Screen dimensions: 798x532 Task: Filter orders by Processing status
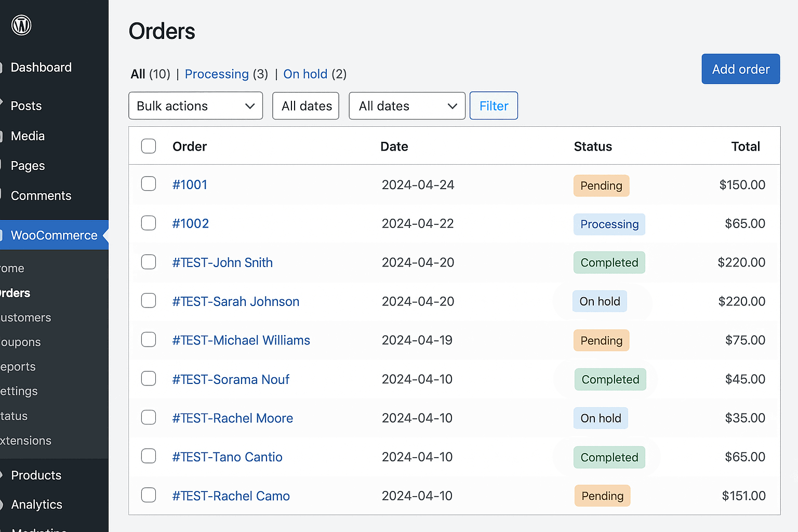point(217,74)
